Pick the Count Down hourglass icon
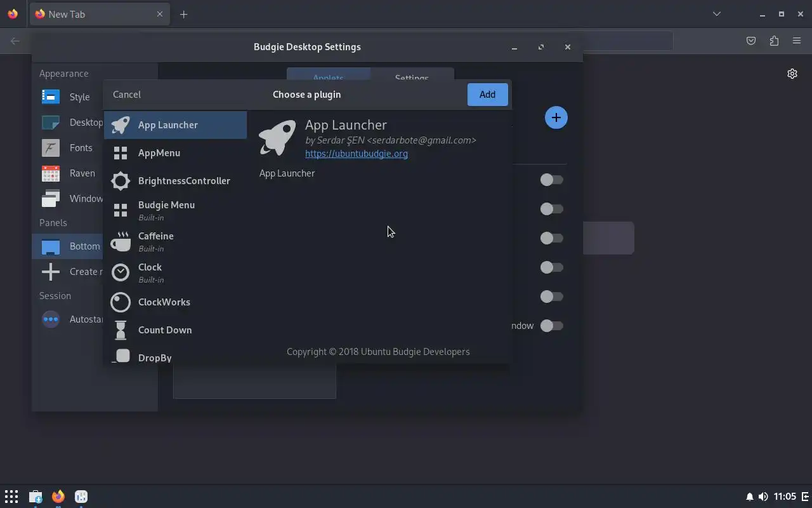812x508 pixels. click(121, 330)
